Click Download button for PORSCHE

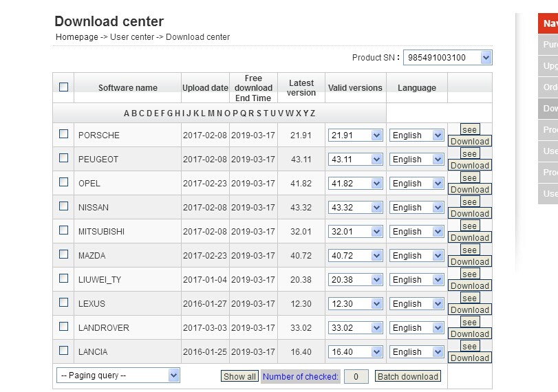coord(469,142)
